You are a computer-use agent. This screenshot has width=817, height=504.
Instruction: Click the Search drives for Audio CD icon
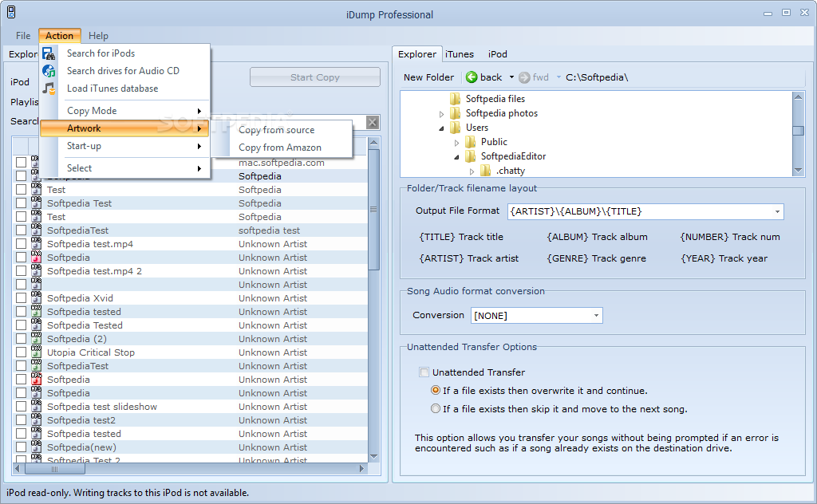49,71
